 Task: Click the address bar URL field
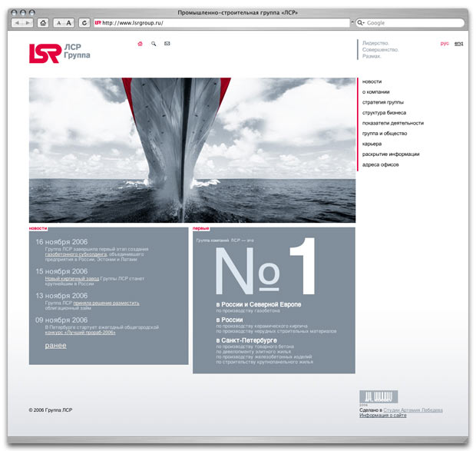[x=223, y=23]
